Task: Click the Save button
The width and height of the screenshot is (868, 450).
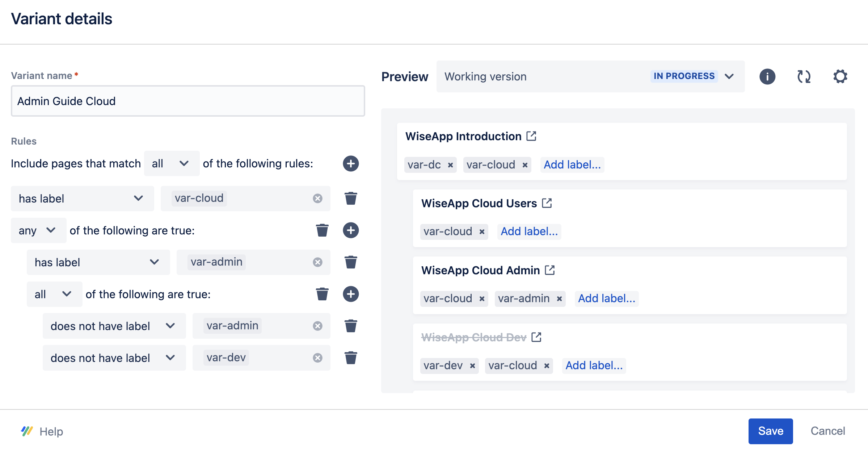Action: click(x=770, y=431)
